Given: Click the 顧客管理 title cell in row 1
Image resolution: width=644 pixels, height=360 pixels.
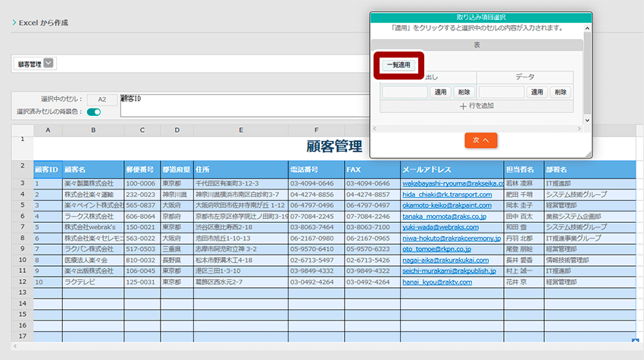Looking at the screenshot, I should pos(334,147).
